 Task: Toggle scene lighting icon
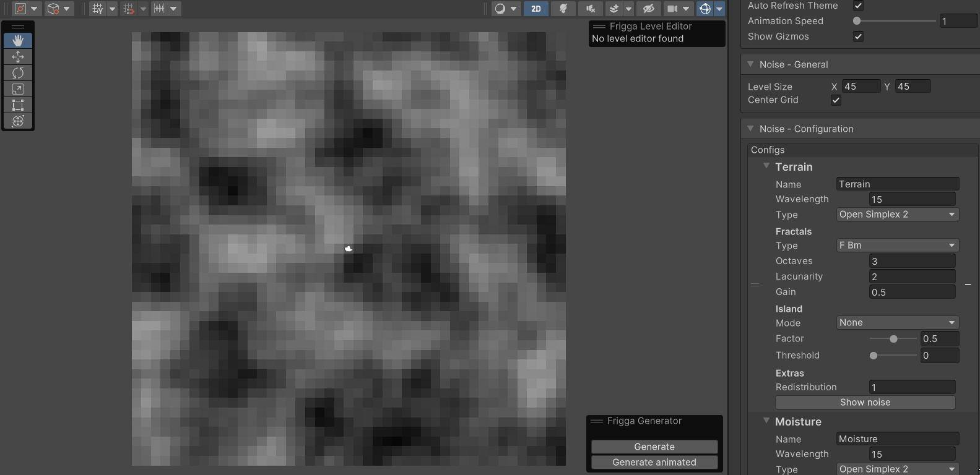tap(563, 9)
